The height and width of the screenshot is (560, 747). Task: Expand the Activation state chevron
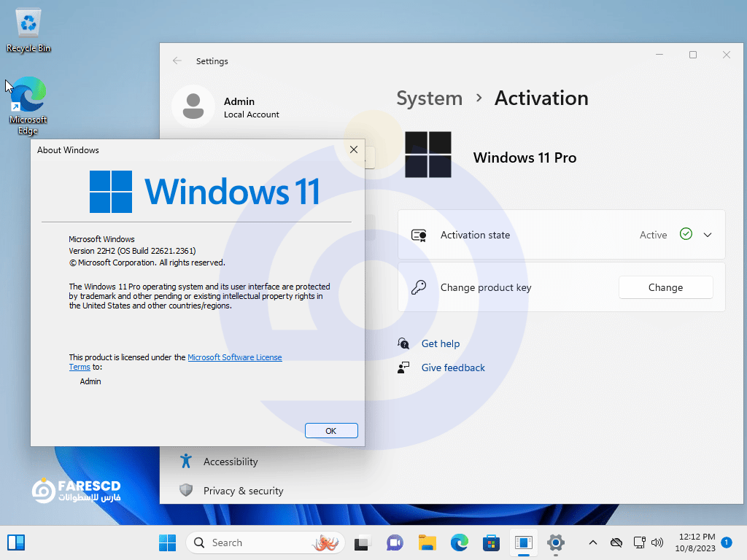click(x=708, y=235)
